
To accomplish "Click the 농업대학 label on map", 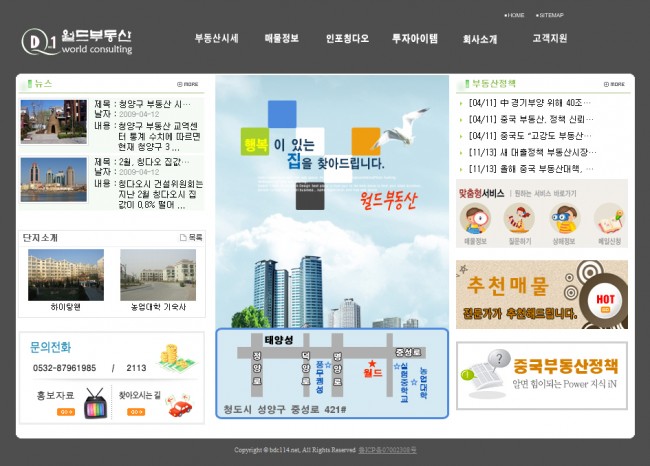I will coord(423,383).
